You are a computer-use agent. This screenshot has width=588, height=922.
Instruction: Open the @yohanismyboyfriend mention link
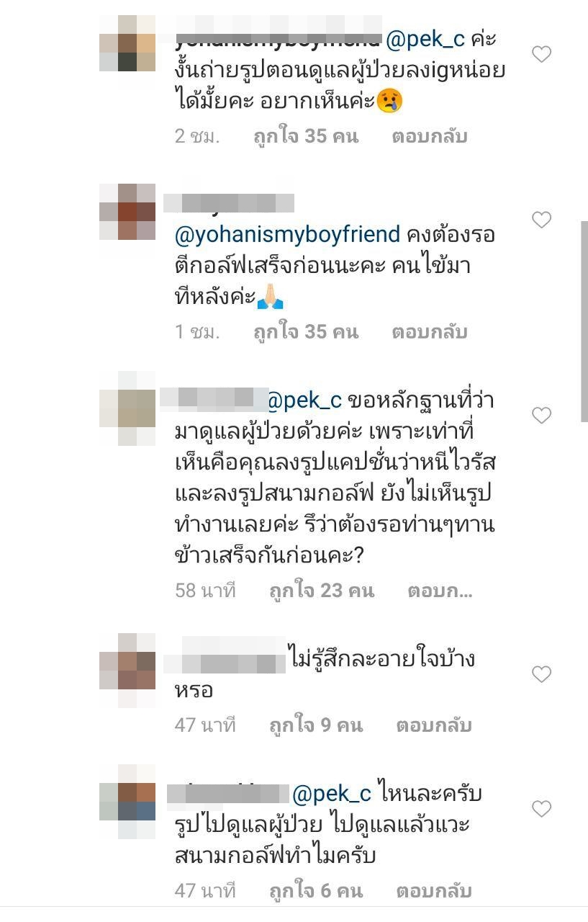[x=287, y=235]
